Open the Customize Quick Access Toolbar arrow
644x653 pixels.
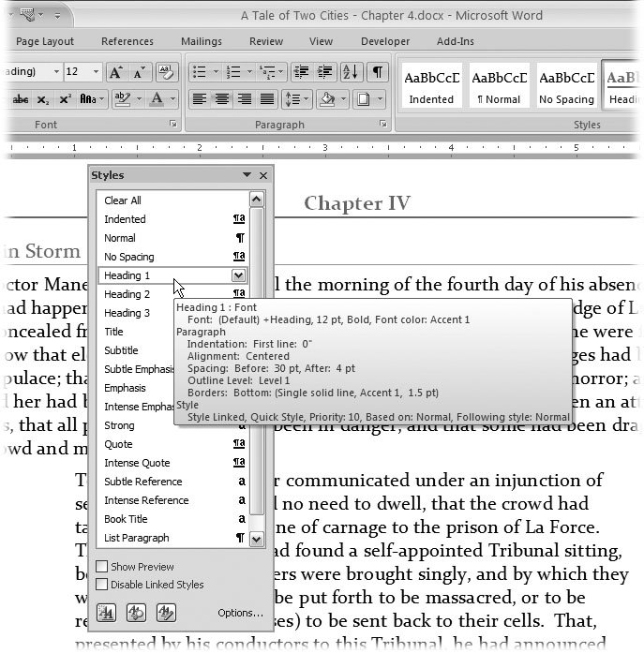click(57, 16)
